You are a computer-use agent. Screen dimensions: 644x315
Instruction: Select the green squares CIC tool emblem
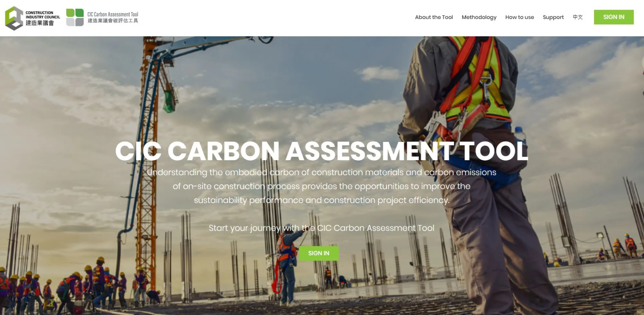pos(74,17)
